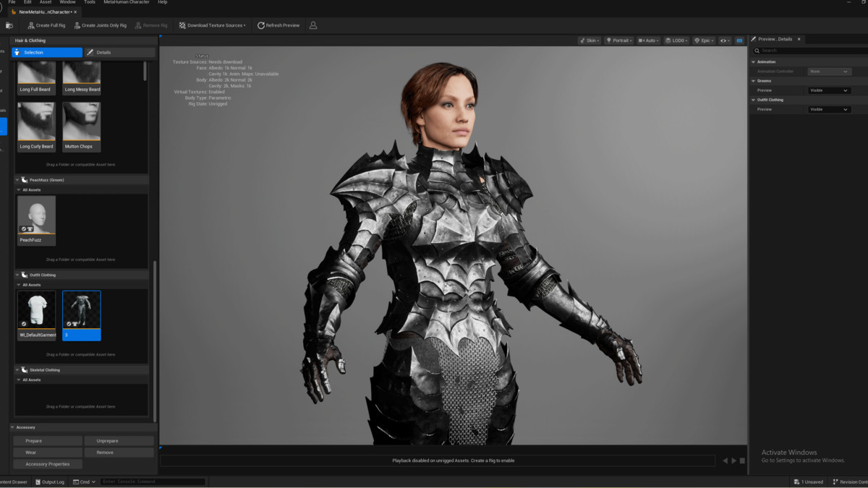Collapse the Outfit Clothing section in Hair & Clothing
This screenshot has height=488, width=868.
[x=18, y=275]
